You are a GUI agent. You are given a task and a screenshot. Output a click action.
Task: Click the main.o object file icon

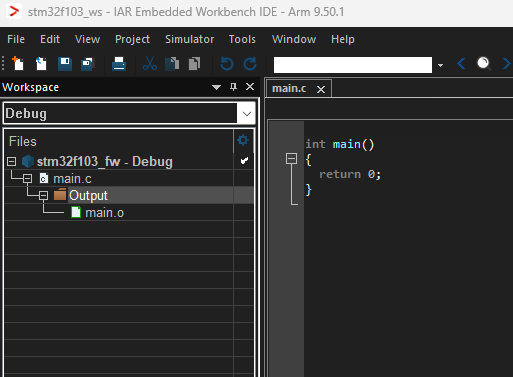[76, 212]
